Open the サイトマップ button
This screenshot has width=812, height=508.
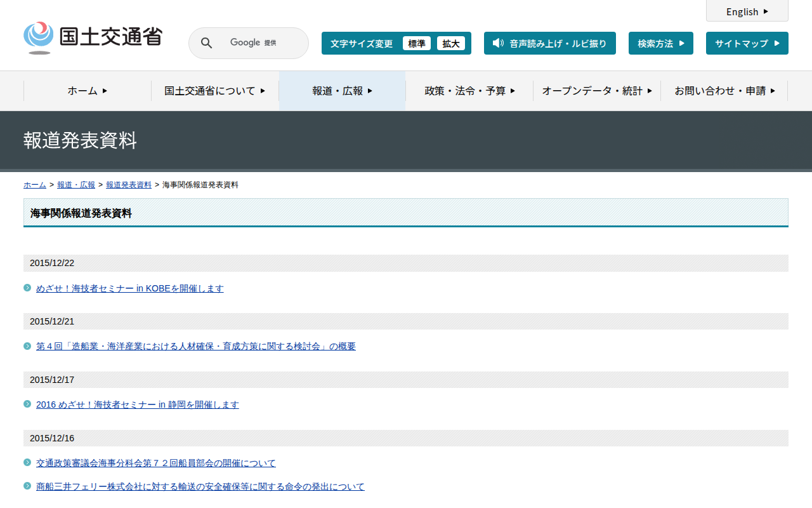(747, 43)
